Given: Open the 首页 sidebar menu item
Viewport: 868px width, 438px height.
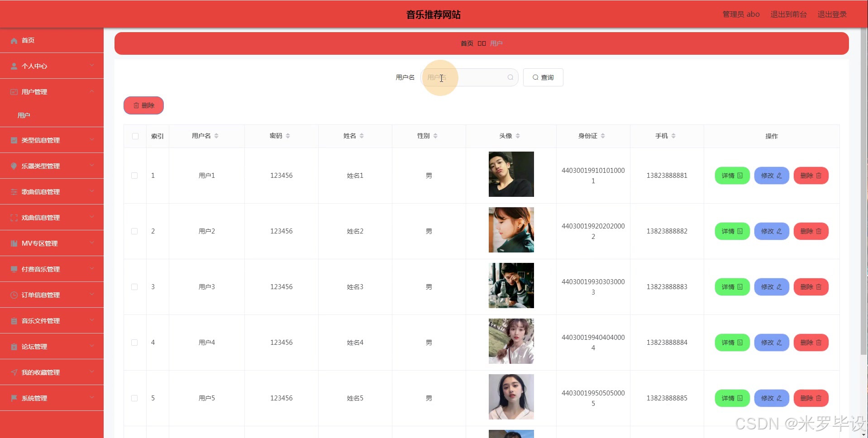Looking at the screenshot, I should click(52, 40).
